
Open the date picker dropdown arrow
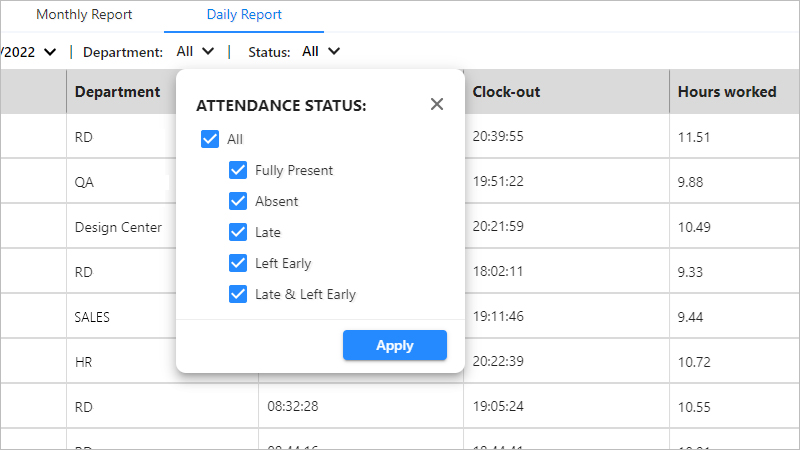point(50,52)
